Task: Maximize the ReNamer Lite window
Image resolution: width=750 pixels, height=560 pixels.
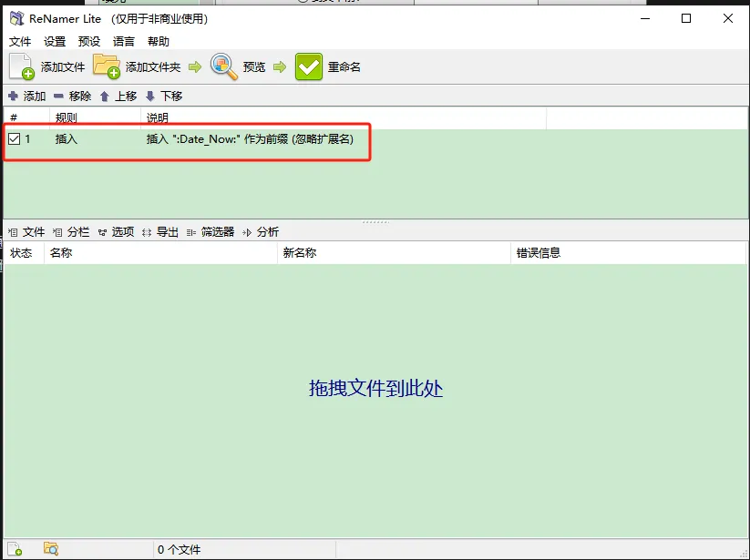Action: [686, 18]
